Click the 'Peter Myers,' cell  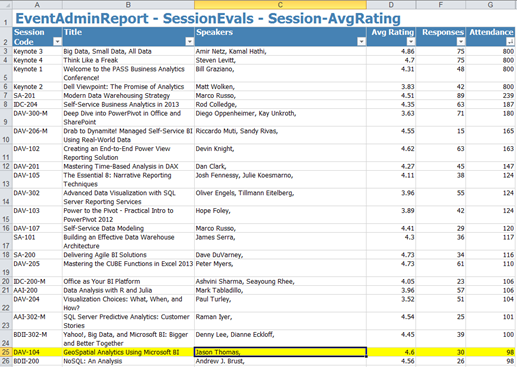tap(280, 268)
